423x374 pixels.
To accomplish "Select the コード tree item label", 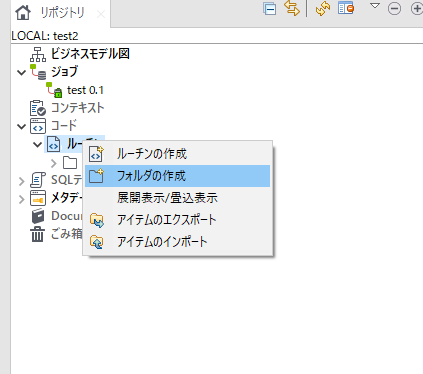I will click(64, 126).
